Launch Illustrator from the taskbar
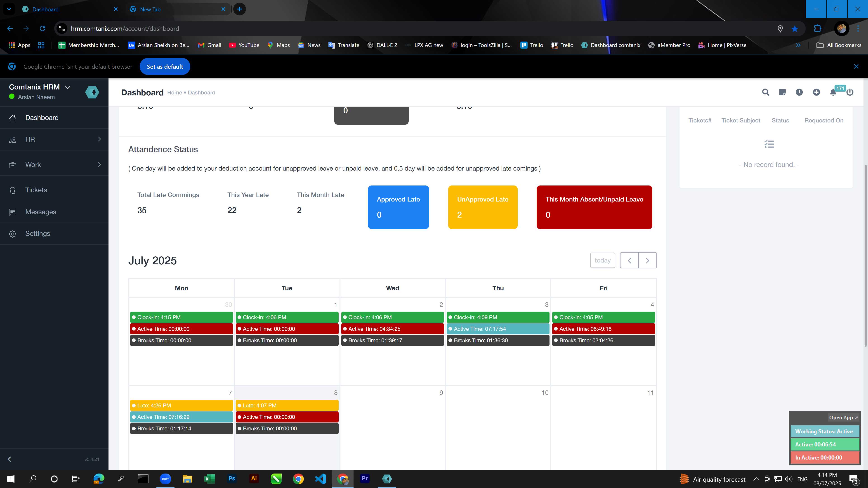Viewport: 868px width, 488px height. coord(254,479)
